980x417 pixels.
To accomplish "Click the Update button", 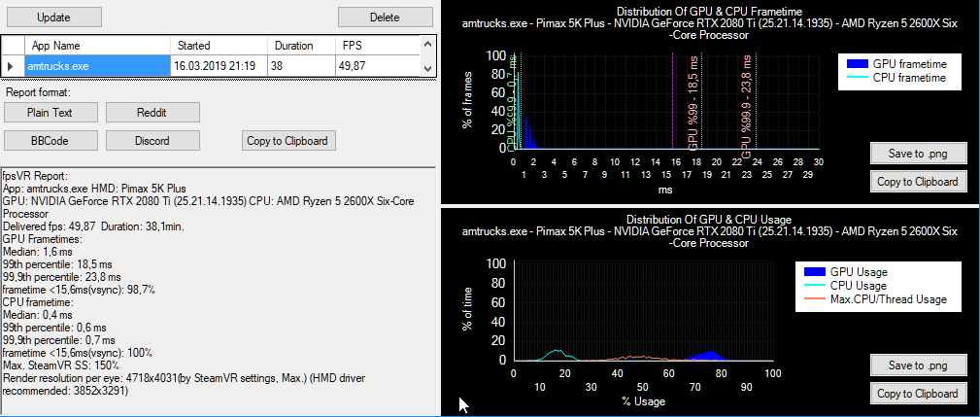I will point(53,17).
